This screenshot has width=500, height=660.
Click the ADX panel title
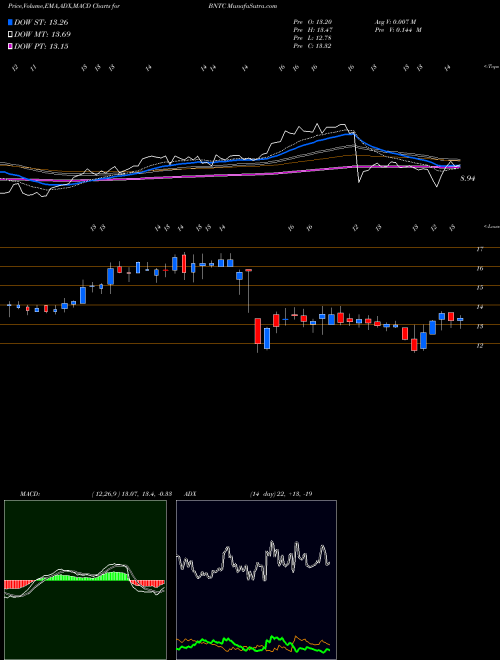pyautogui.click(x=190, y=494)
